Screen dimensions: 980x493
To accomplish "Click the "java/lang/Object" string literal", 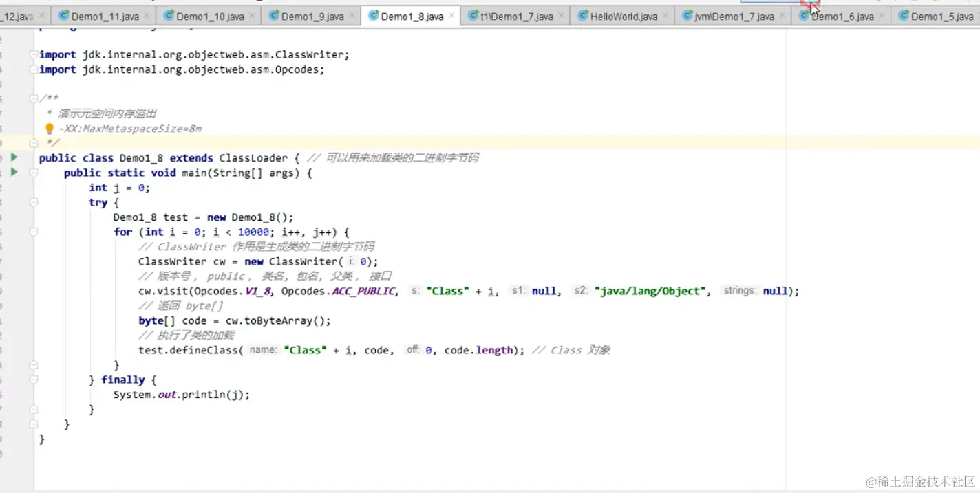I will coord(652,291).
